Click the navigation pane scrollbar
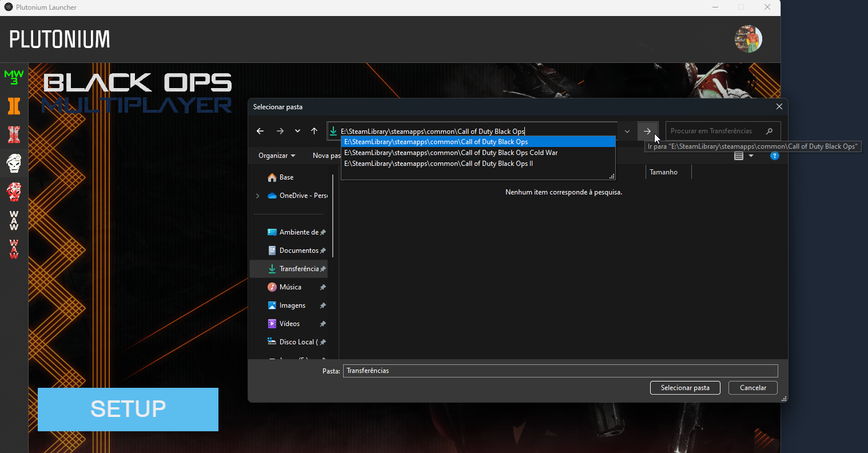This screenshot has height=453, width=868. coord(333,216)
